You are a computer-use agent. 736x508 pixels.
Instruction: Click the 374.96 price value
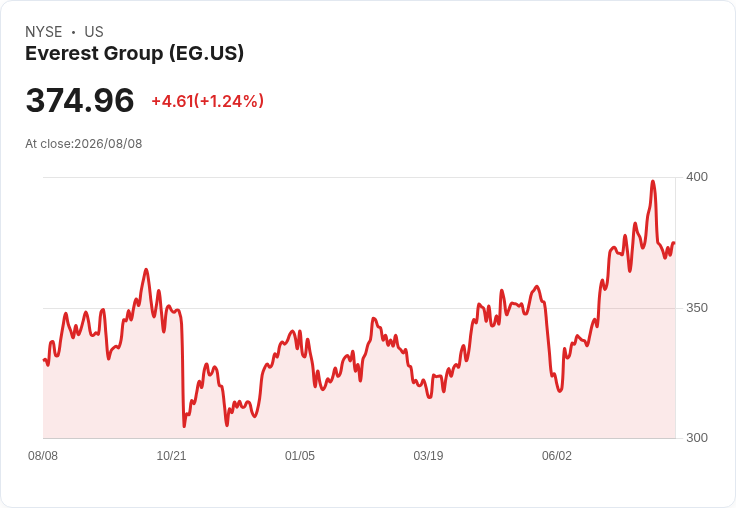(x=80, y=100)
